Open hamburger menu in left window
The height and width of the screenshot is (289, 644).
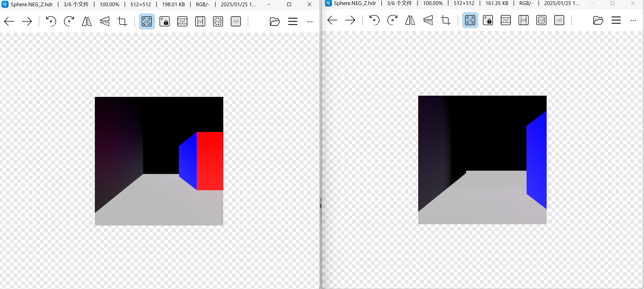(x=293, y=21)
